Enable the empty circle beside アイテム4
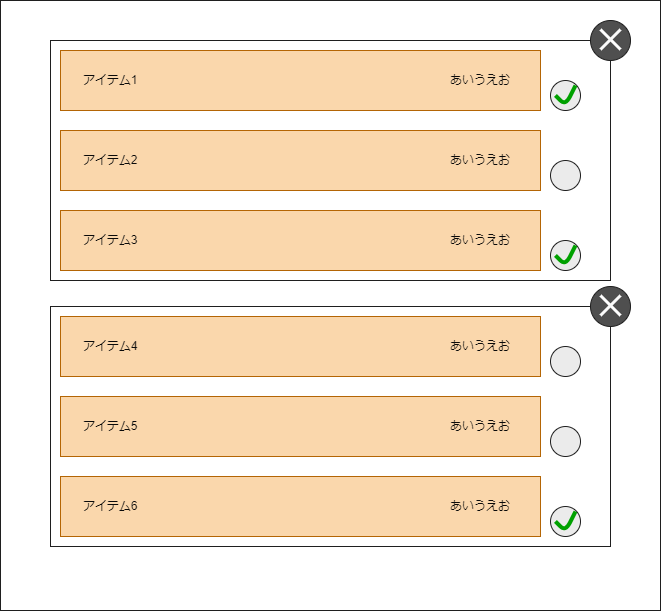 [565, 361]
